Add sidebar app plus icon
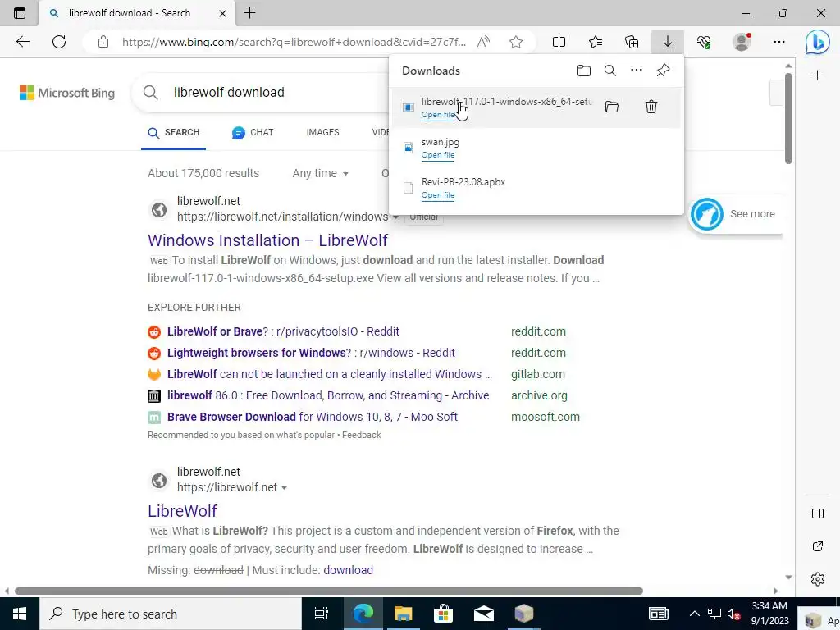The height and width of the screenshot is (630, 840). tap(817, 75)
